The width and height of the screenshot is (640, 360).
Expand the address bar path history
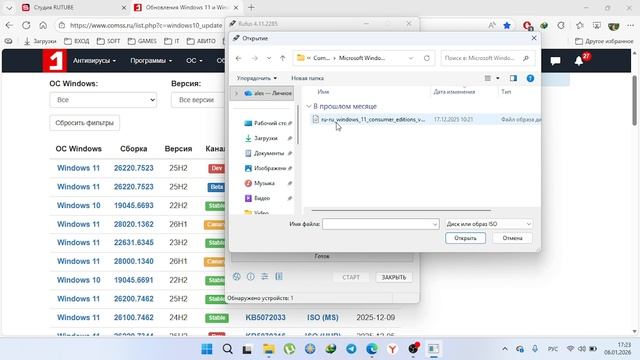tap(411, 58)
